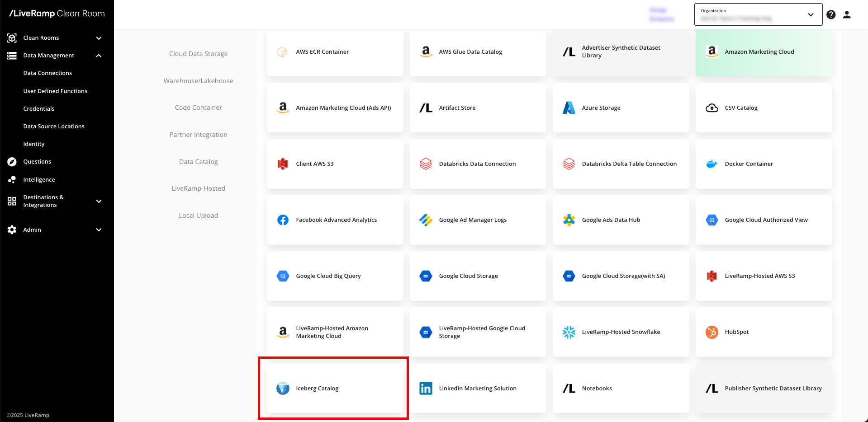Click the Snowflake icon for LiveRamp-Hosted Snowflake
868x422 pixels.
click(569, 332)
